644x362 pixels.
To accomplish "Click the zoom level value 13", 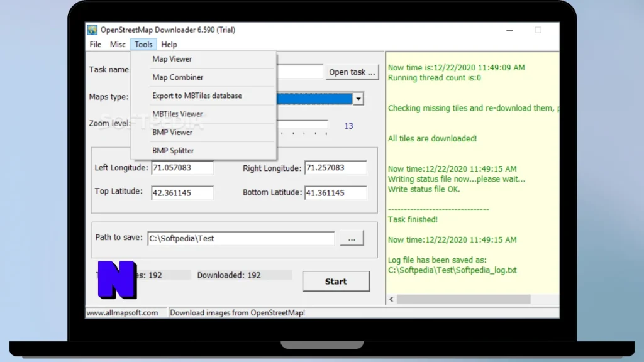I will [348, 126].
